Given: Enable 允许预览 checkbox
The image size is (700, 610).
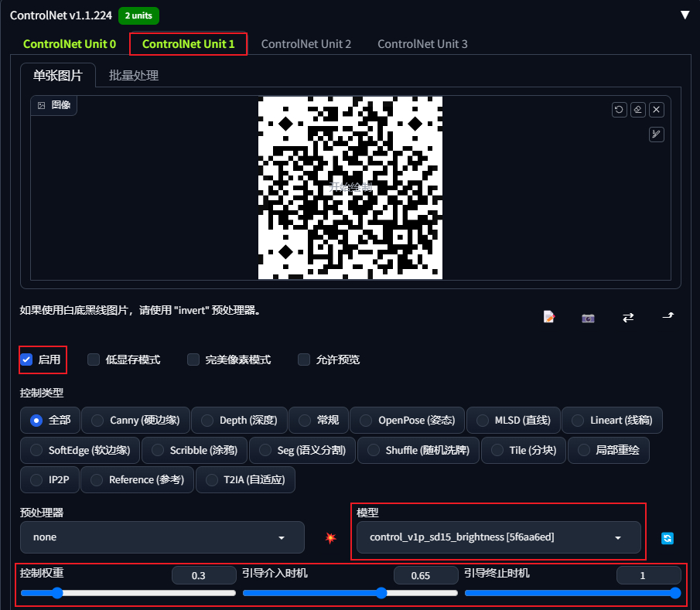Looking at the screenshot, I should point(303,360).
